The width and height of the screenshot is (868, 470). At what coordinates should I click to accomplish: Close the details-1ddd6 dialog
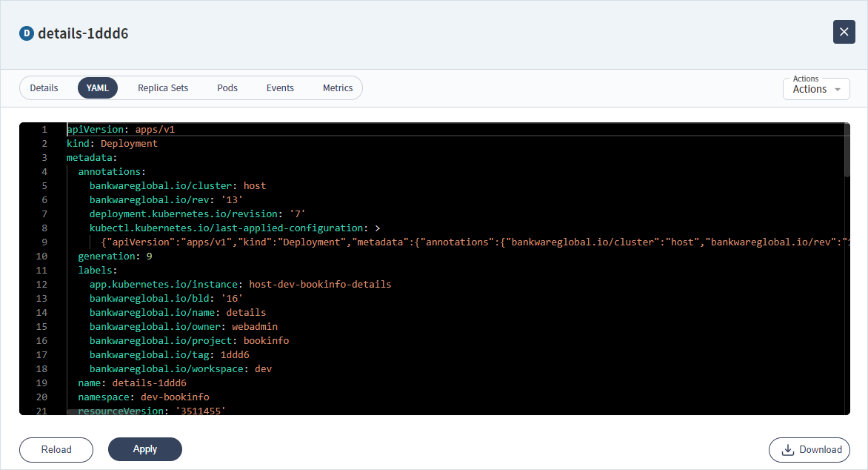coord(844,32)
